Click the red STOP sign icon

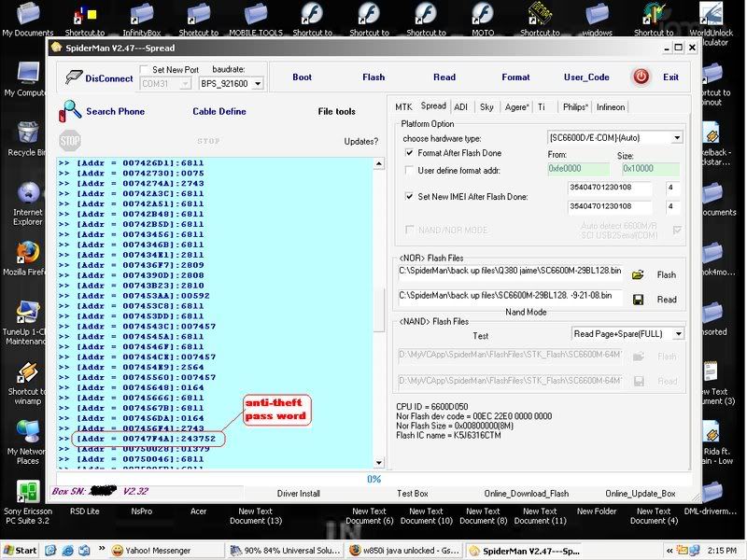pyautogui.click(x=70, y=141)
